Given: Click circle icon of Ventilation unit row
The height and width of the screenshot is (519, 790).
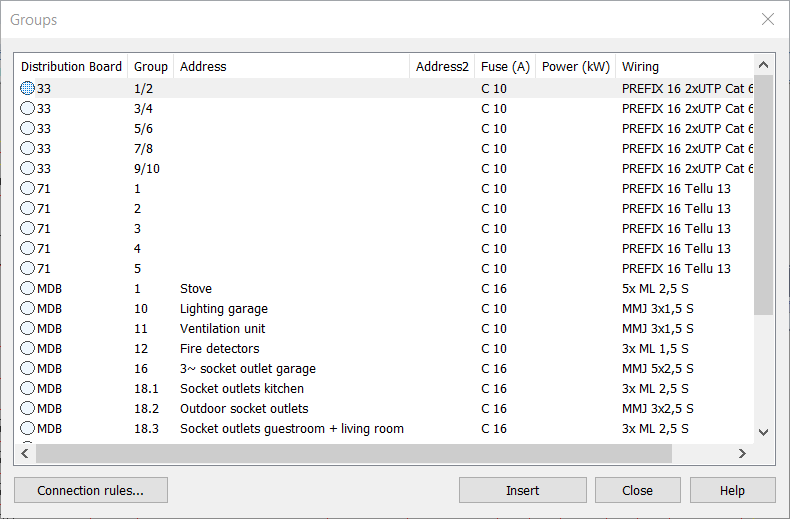Looking at the screenshot, I should click(28, 328).
